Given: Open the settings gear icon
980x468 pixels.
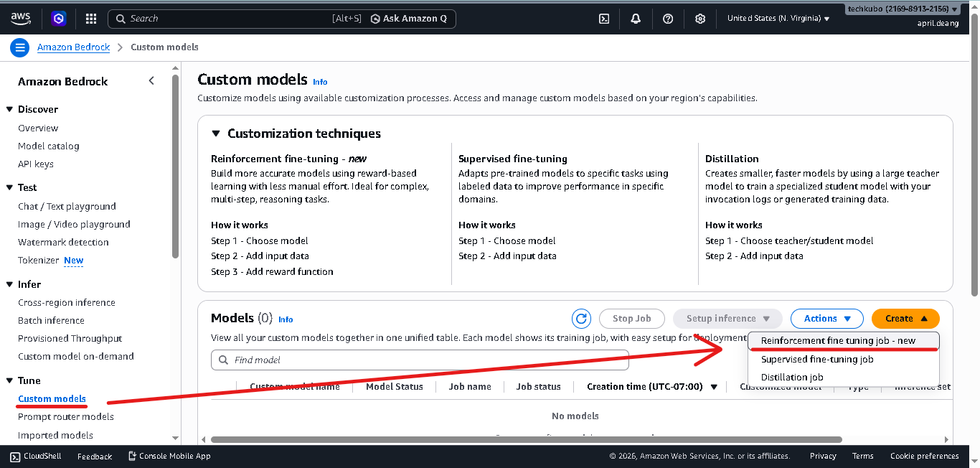Looking at the screenshot, I should 699,18.
